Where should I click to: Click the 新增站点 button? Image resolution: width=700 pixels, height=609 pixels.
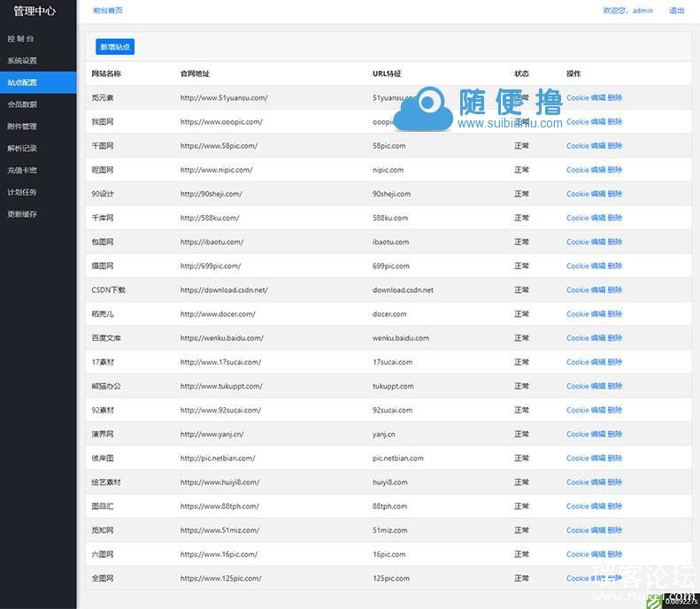(x=115, y=47)
